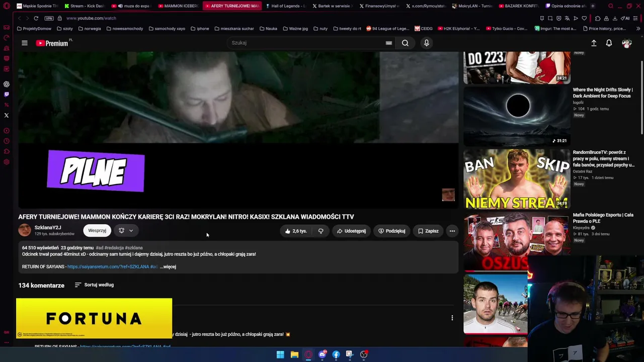Screen dimensions: 644x362
Task: Click the 134 komentarze heading
Action: click(41, 286)
